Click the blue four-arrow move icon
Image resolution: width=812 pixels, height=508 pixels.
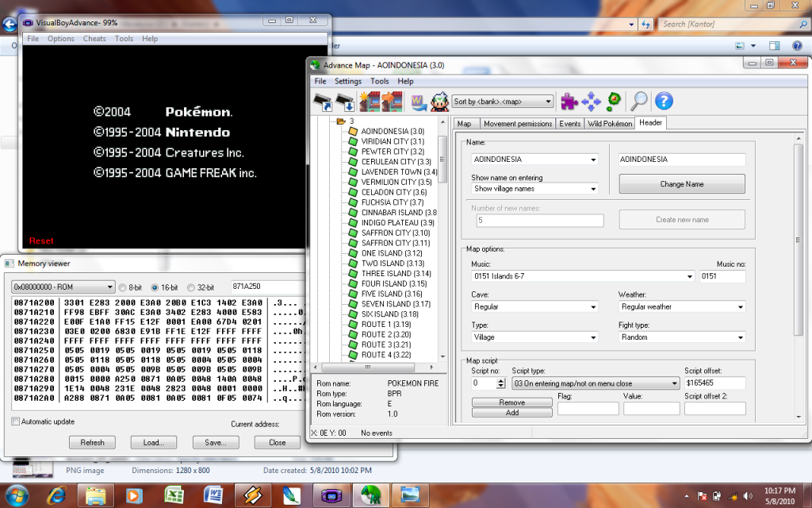click(x=591, y=102)
